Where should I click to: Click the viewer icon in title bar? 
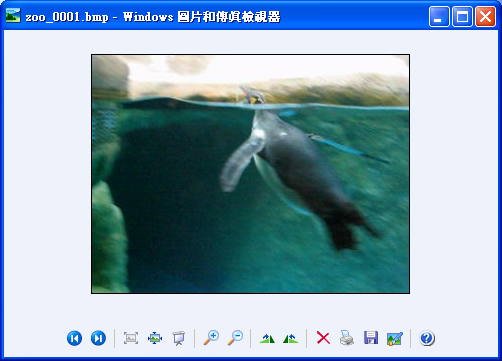point(13,15)
